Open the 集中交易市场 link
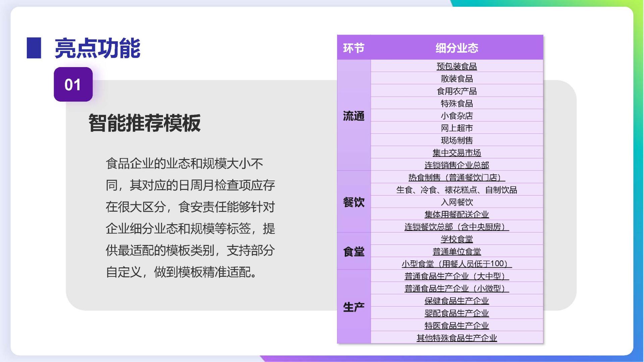The image size is (644, 362). 457,153
